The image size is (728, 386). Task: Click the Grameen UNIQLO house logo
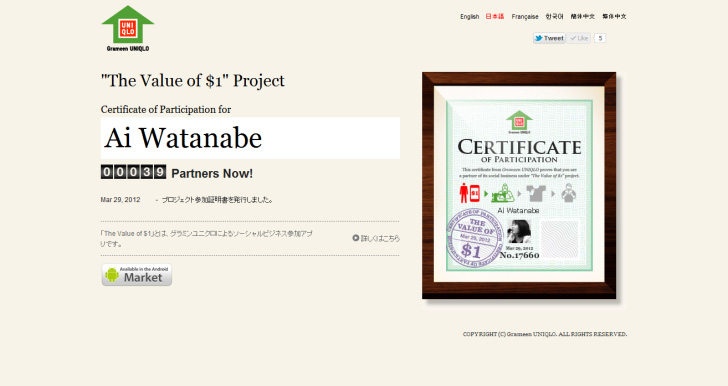point(128,28)
